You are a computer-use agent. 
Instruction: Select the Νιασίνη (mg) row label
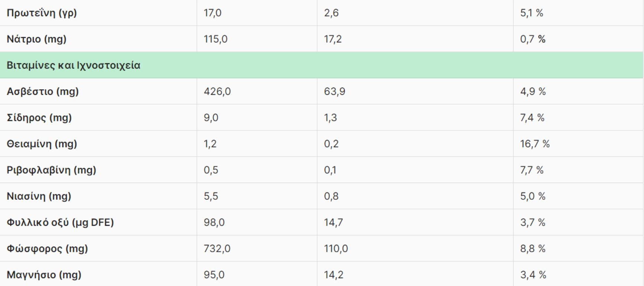[39, 196]
